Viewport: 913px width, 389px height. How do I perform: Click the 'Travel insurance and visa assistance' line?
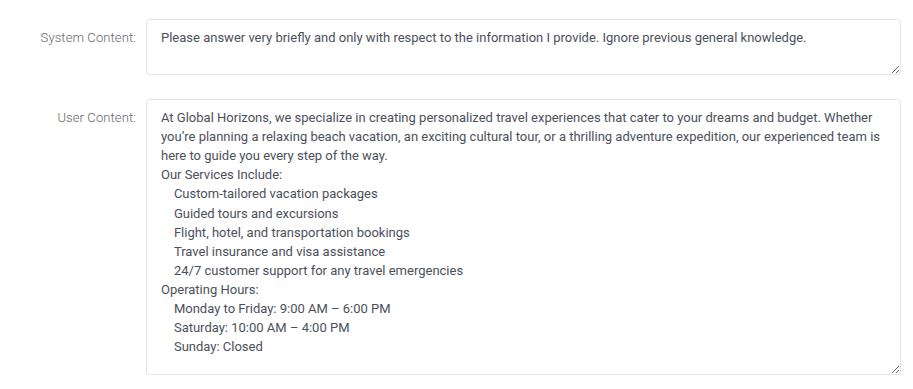pyautogui.click(x=279, y=252)
